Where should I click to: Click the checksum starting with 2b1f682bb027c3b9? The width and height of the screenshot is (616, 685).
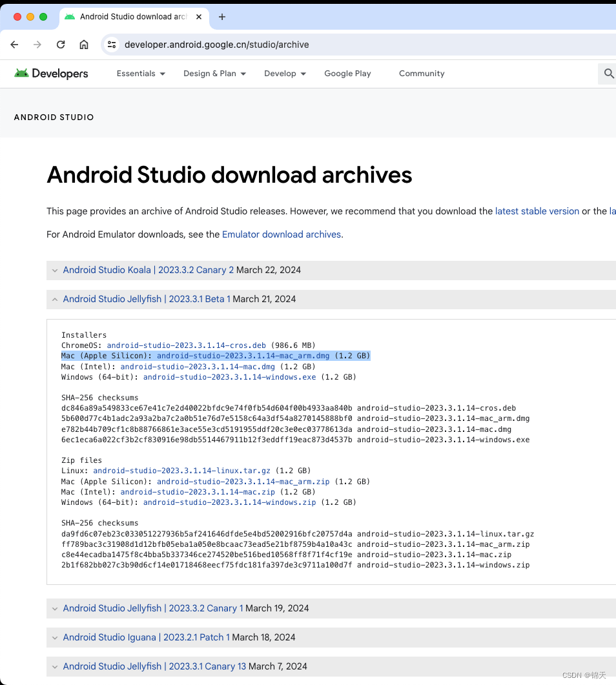pyautogui.click(x=207, y=565)
